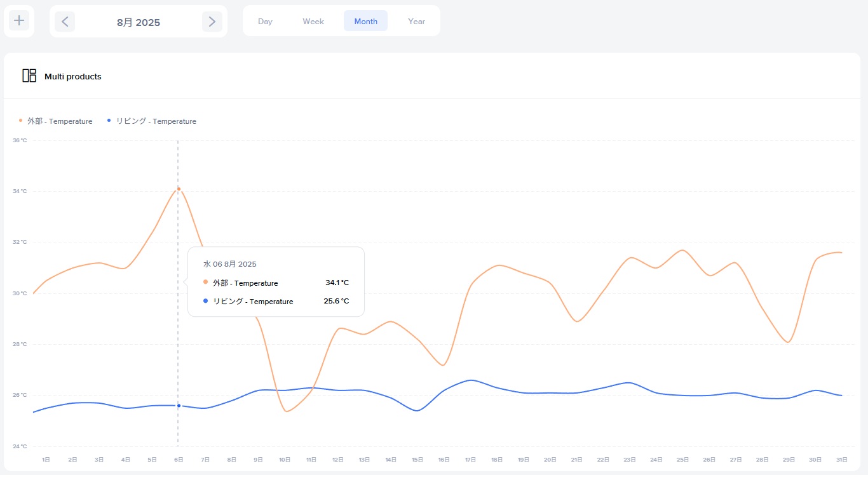Go to next month arrow
The height and width of the screenshot is (480, 868).
point(212,22)
